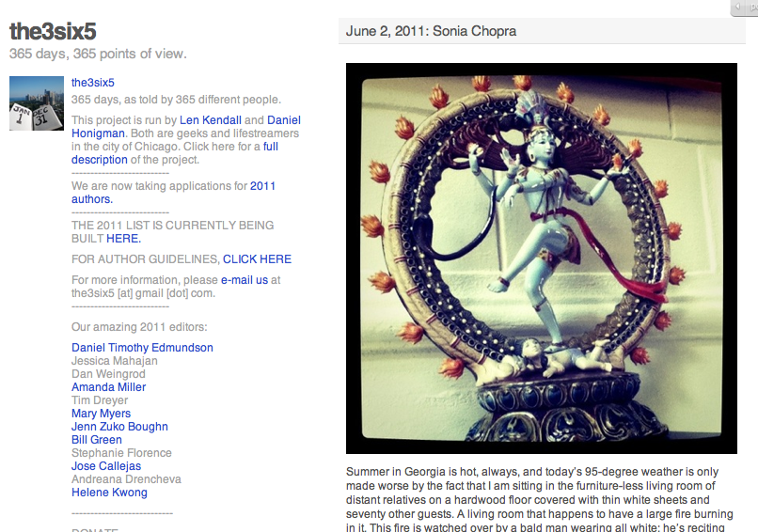Open Helene Kwong's editor link
Image resolution: width=758 pixels, height=532 pixels.
[x=109, y=493]
